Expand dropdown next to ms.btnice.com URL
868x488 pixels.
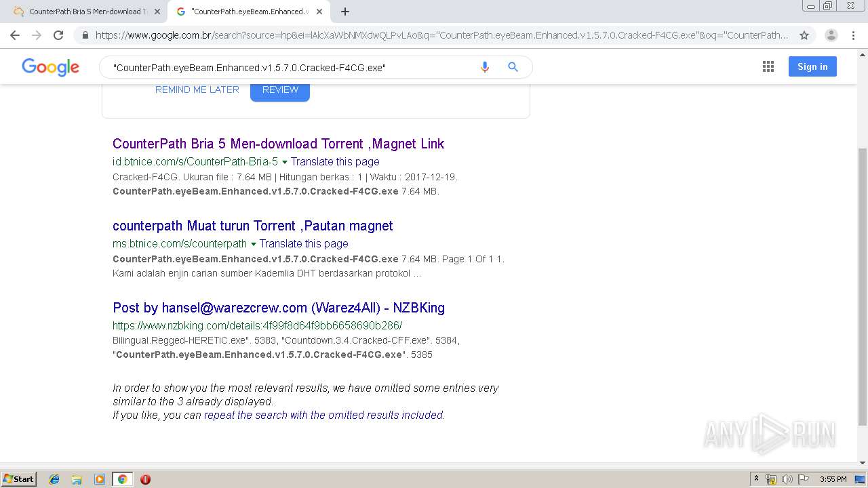click(x=254, y=244)
